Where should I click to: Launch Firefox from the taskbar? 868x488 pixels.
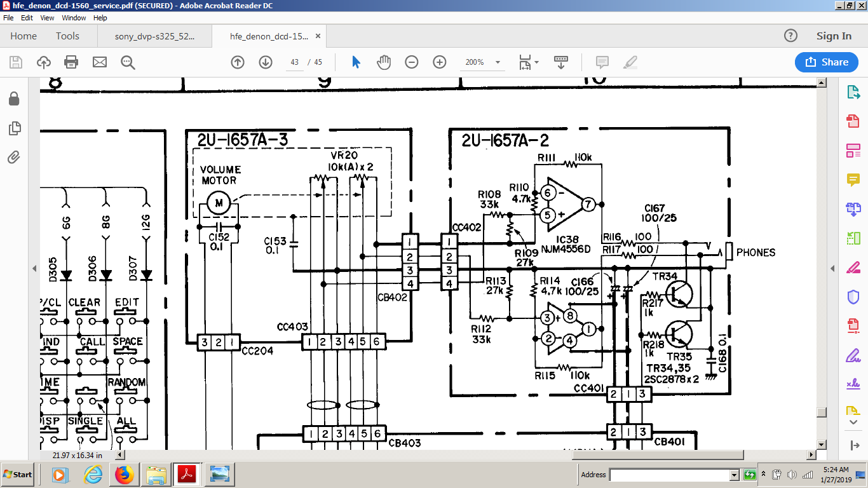(125, 475)
